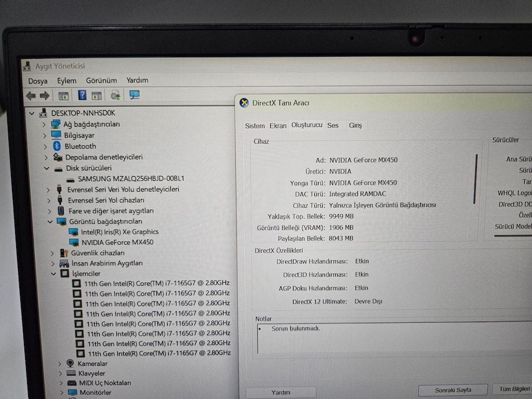Collapse the Disk sürücüleri category

(x=46, y=168)
